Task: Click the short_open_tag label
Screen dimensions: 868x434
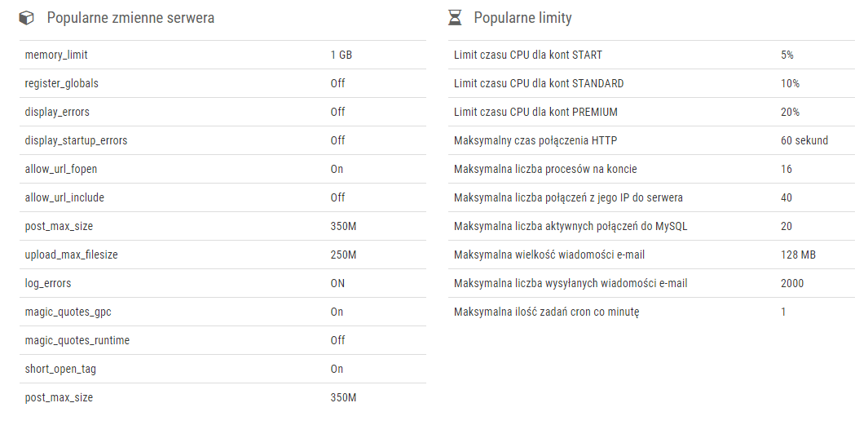Action: click(60, 369)
